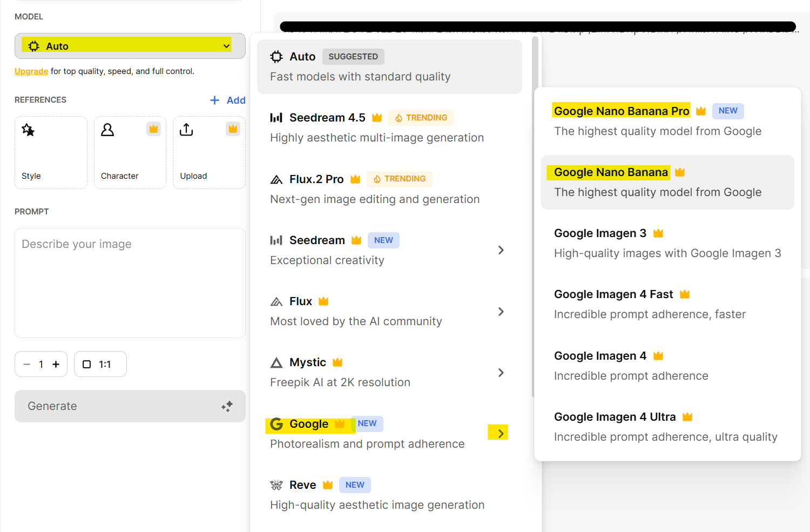Click the plus icon beside Add
Image resolution: width=810 pixels, height=532 pixels.
214,100
